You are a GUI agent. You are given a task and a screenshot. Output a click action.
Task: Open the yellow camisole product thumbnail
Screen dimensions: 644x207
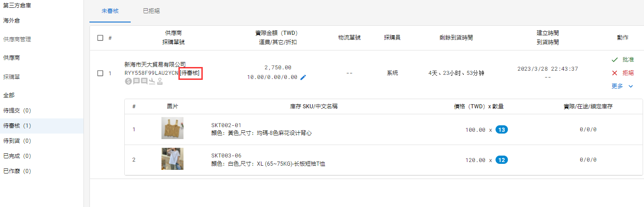172,128
